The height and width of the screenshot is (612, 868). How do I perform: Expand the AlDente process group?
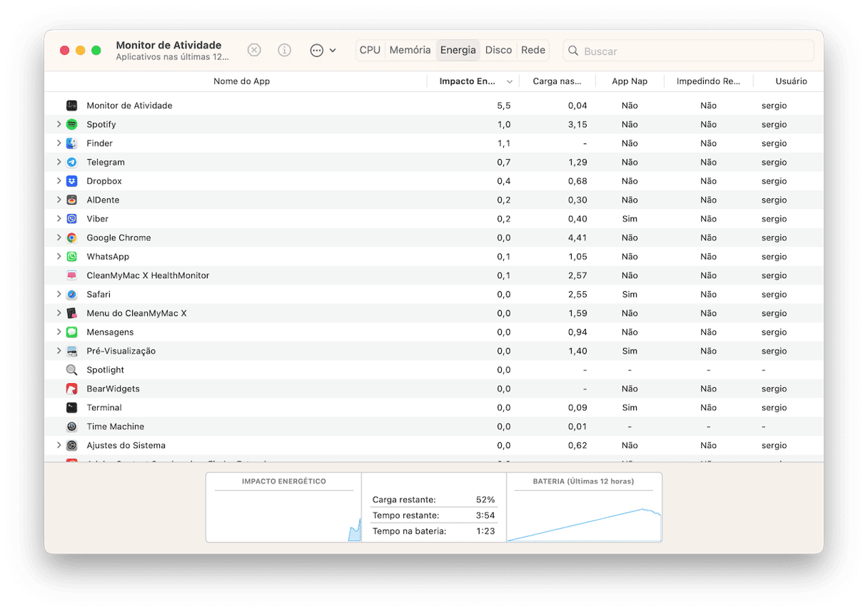pyautogui.click(x=59, y=200)
